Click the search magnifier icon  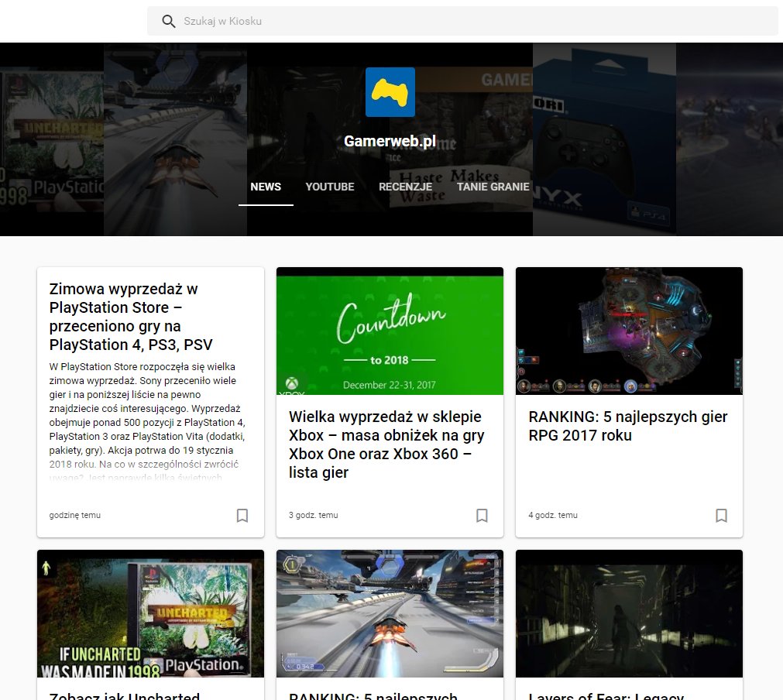coord(169,21)
